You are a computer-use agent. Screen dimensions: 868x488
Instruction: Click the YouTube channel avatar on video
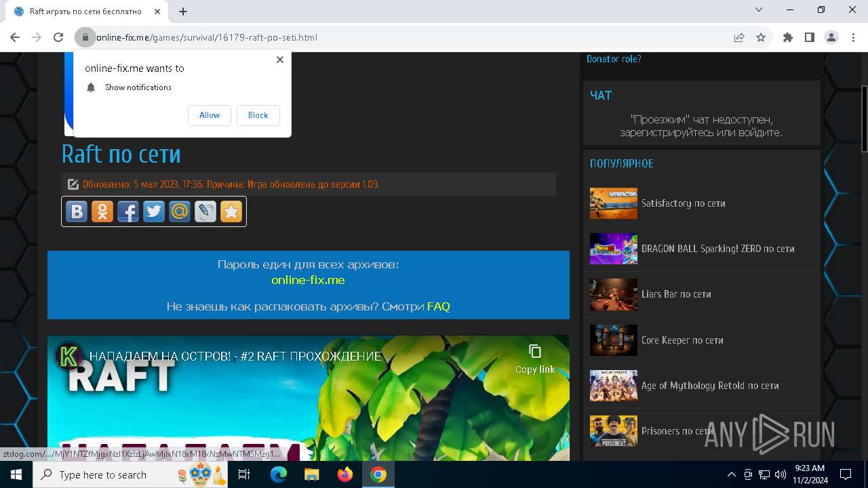click(x=68, y=356)
